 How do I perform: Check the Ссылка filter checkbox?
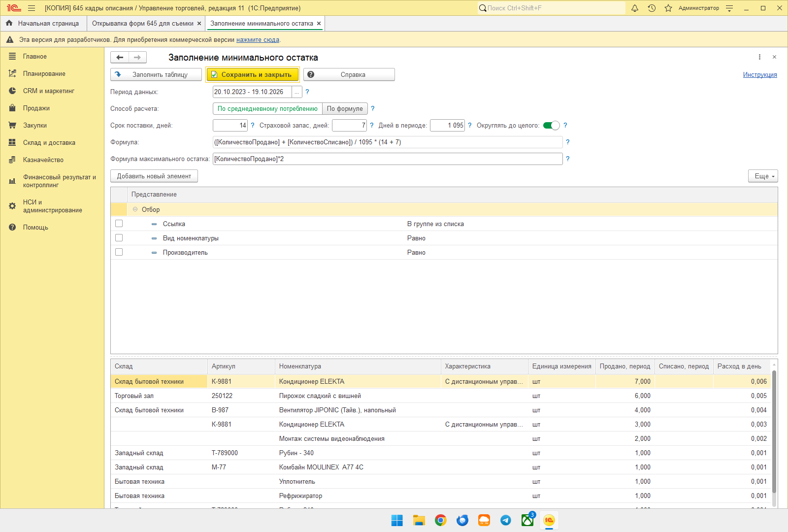(x=119, y=224)
